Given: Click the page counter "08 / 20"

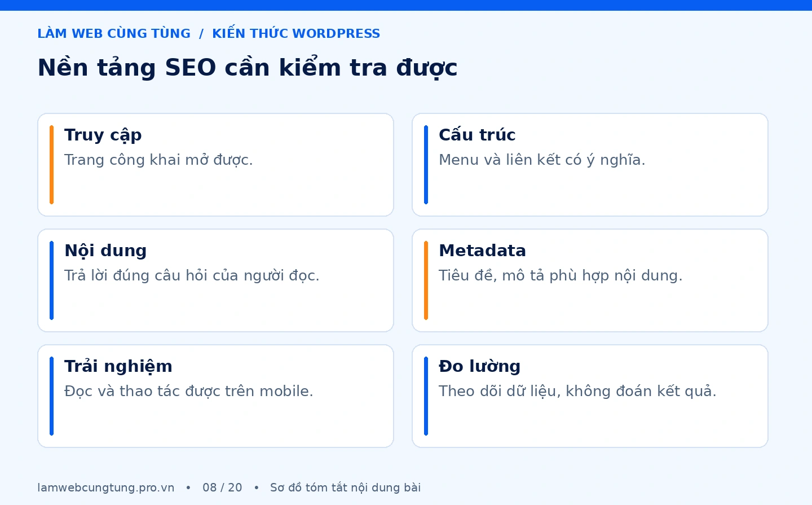Looking at the screenshot, I should click(222, 488).
